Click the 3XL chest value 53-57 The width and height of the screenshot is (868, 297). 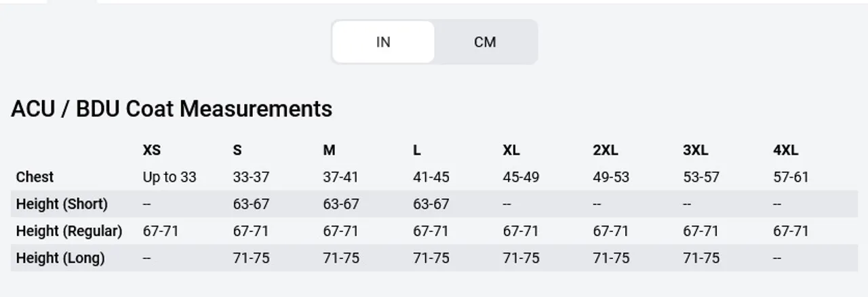[x=701, y=178]
